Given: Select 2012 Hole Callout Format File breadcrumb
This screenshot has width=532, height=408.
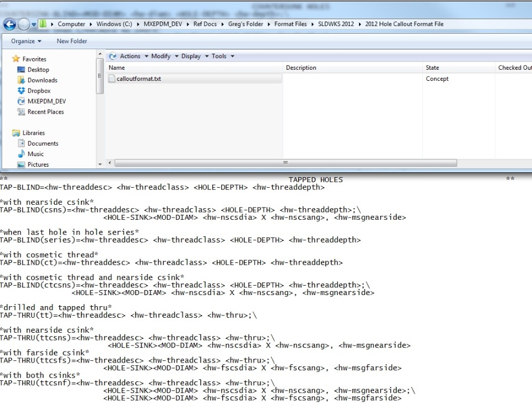Looking at the screenshot, I should point(405,24).
